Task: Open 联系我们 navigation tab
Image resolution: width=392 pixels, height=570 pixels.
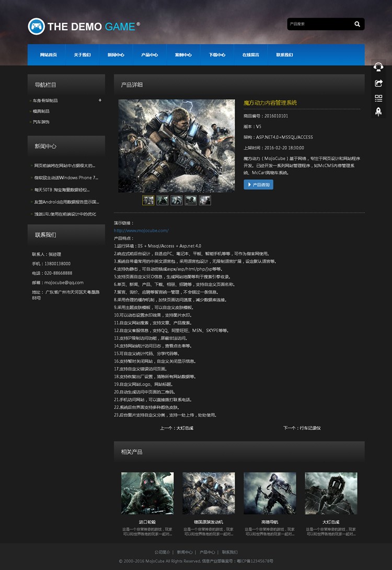Action: click(x=284, y=55)
